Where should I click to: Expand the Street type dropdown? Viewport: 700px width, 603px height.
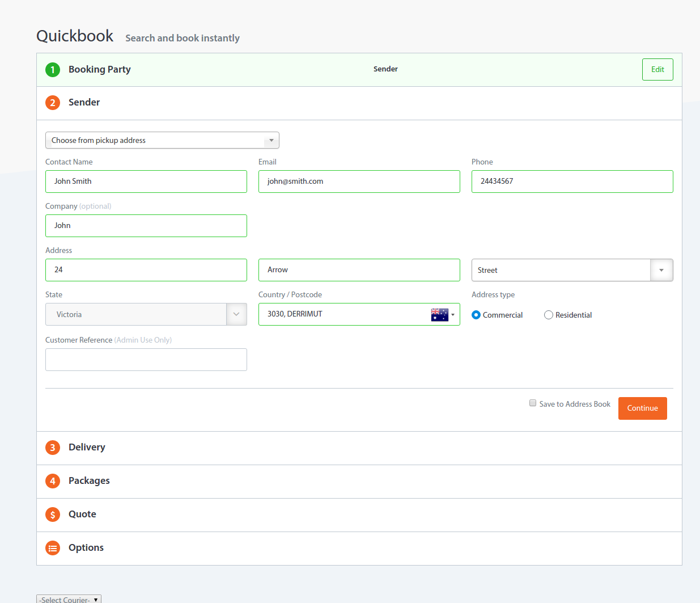click(x=661, y=270)
